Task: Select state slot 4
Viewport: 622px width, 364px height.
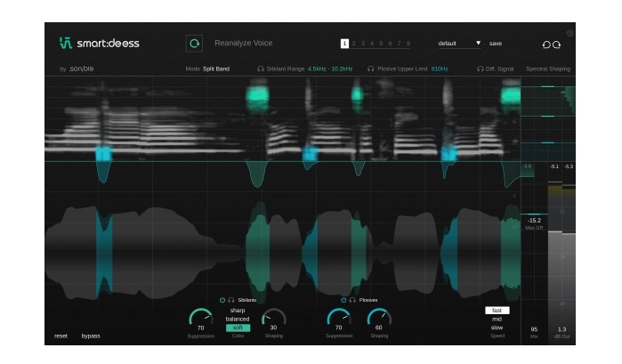Action: coord(372,44)
